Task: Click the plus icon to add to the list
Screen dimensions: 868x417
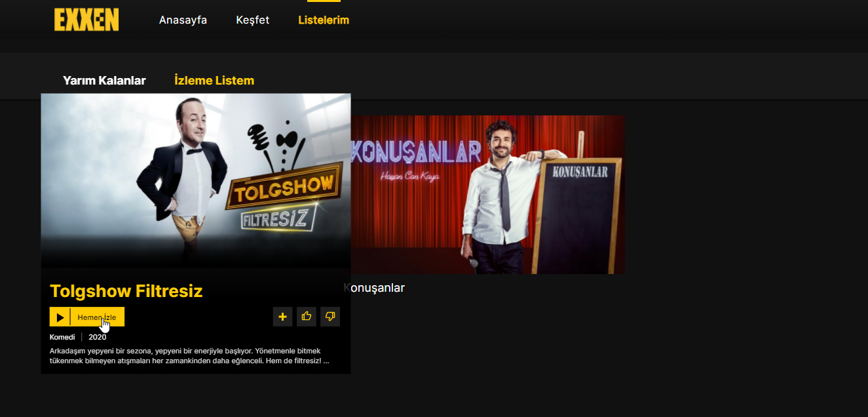Action: [282, 317]
